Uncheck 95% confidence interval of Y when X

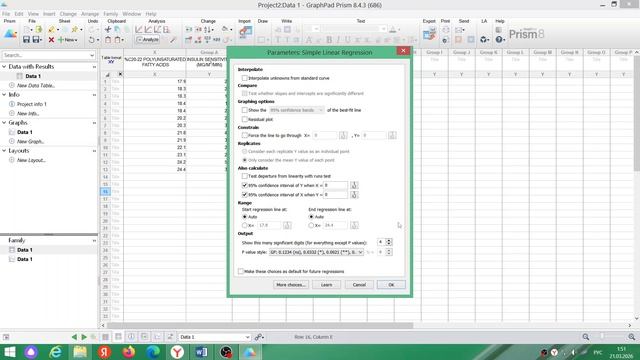[244, 185]
